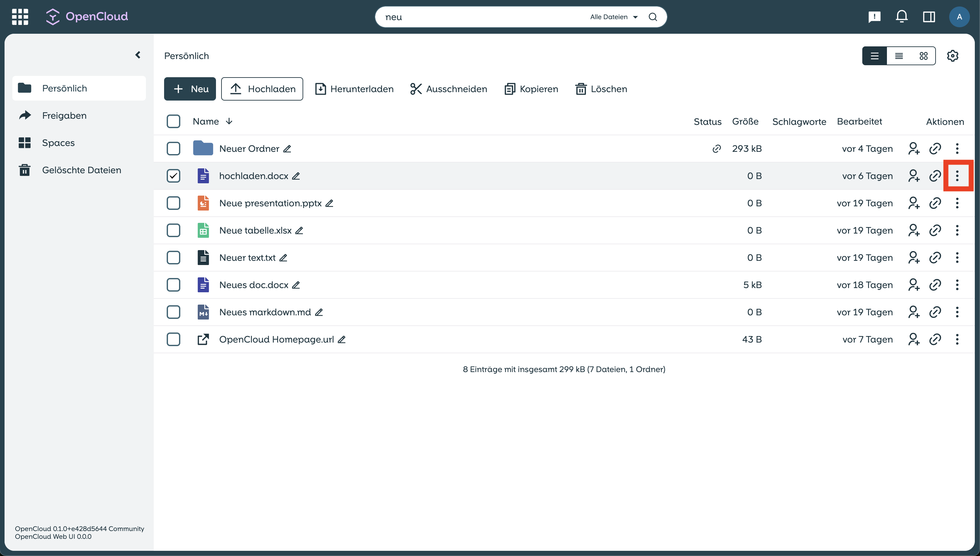This screenshot has height=556, width=980.
Task: Copy link icon for Neue tabelle.xlsx
Action: tap(935, 230)
